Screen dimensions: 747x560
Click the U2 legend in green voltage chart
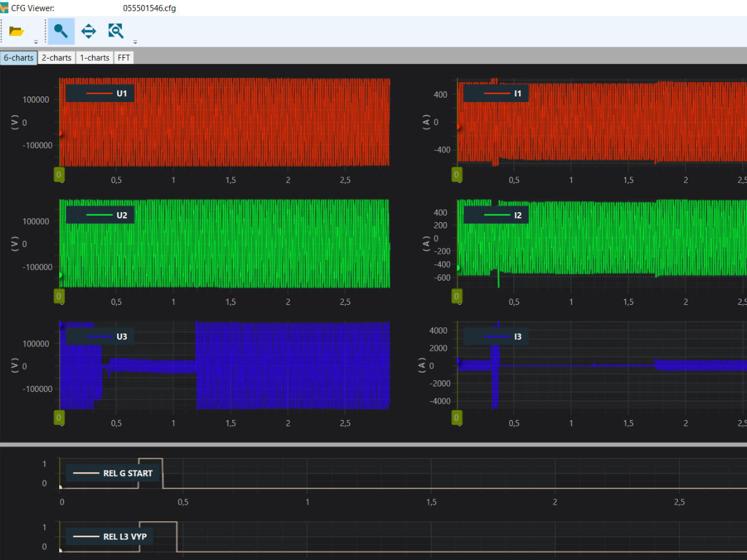click(100, 214)
